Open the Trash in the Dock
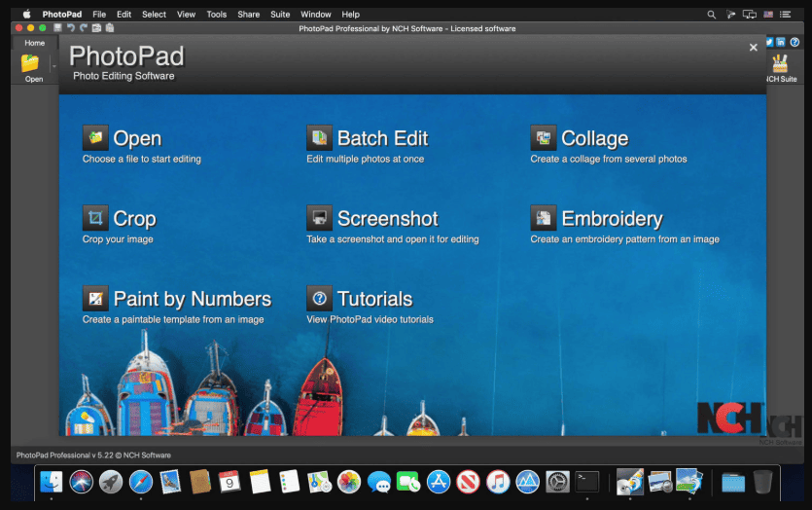The image size is (812, 510). coord(762,482)
